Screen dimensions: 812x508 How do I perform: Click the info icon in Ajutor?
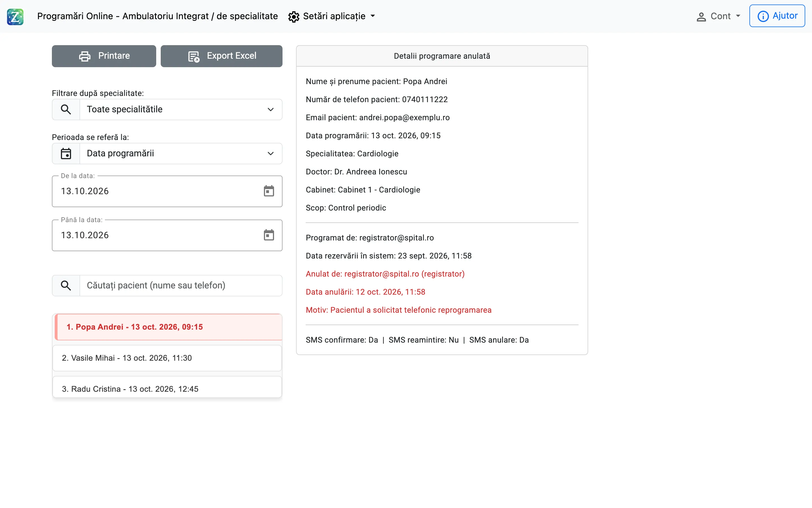click(x=763, y=16)
